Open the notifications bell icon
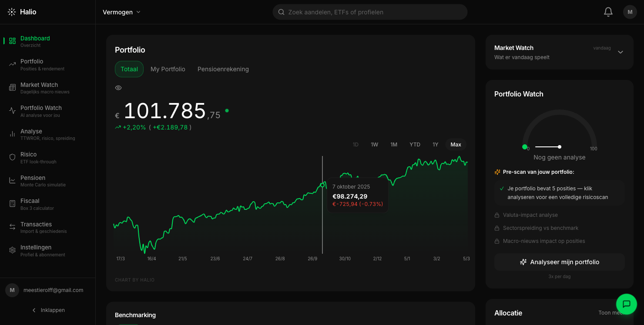This screenshot has height=325, width=644. pyautogui.click(x=608, y=12)
